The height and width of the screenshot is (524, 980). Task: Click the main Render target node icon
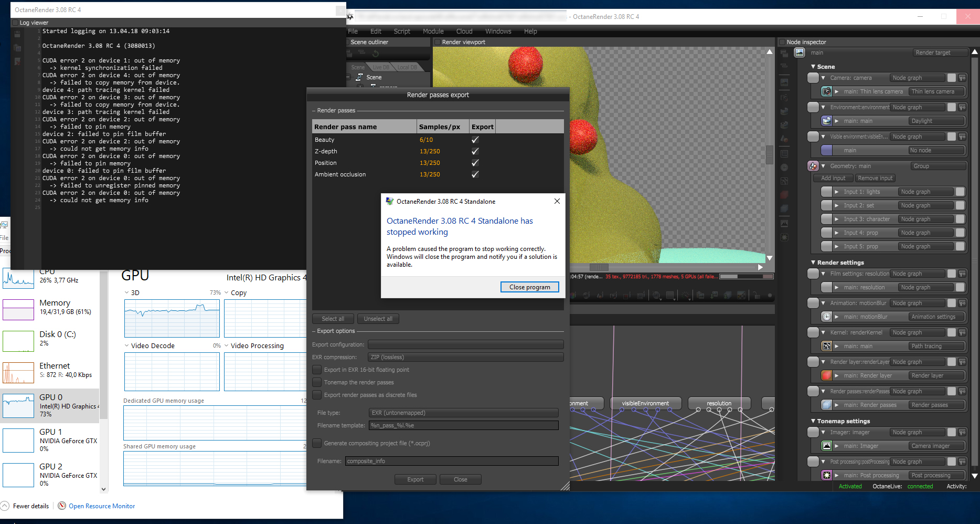800,53
